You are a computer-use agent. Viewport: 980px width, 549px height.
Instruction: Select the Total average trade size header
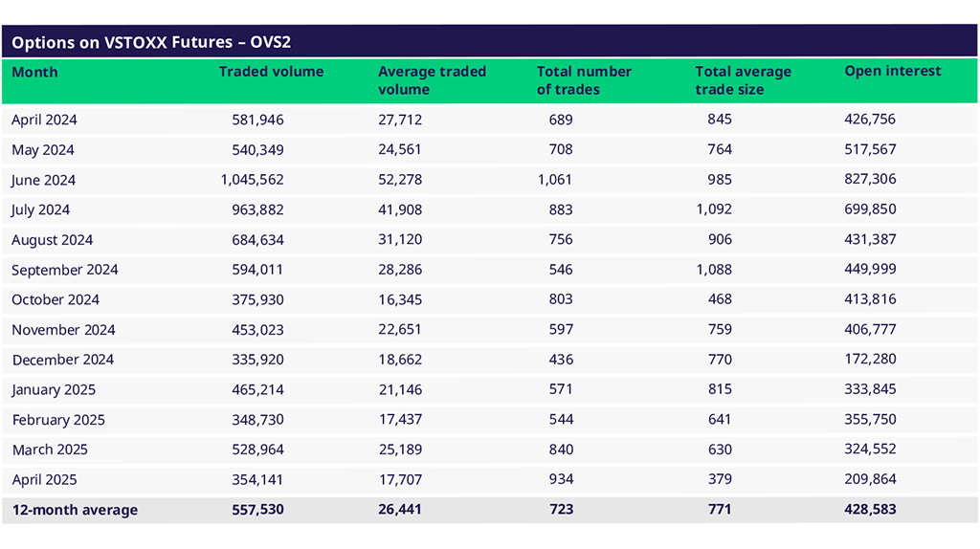pyautogui.click(x=743, y=80)
